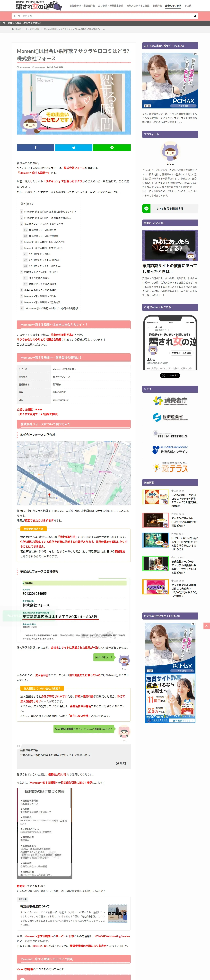Click YOYOGI Web Hosting Service text
Viewport: 210px width, 980px height.
(112, 936)
